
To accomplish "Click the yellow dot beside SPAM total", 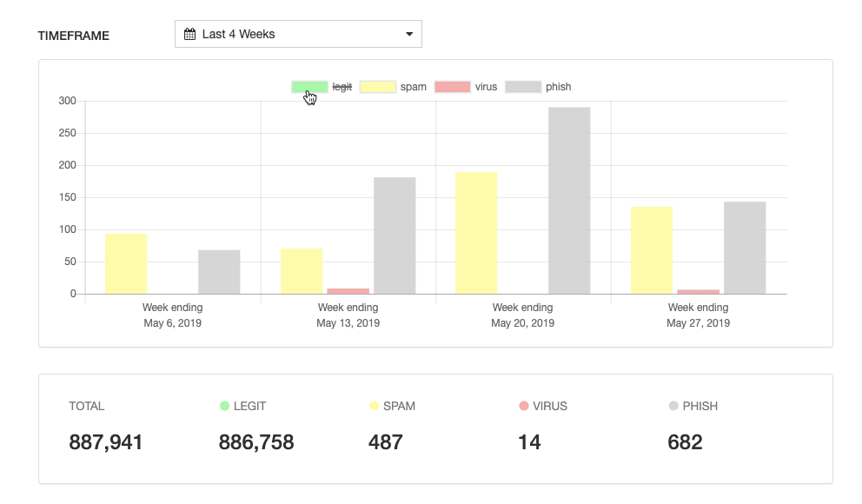I will pyautogui.click(x=374, y=406).
